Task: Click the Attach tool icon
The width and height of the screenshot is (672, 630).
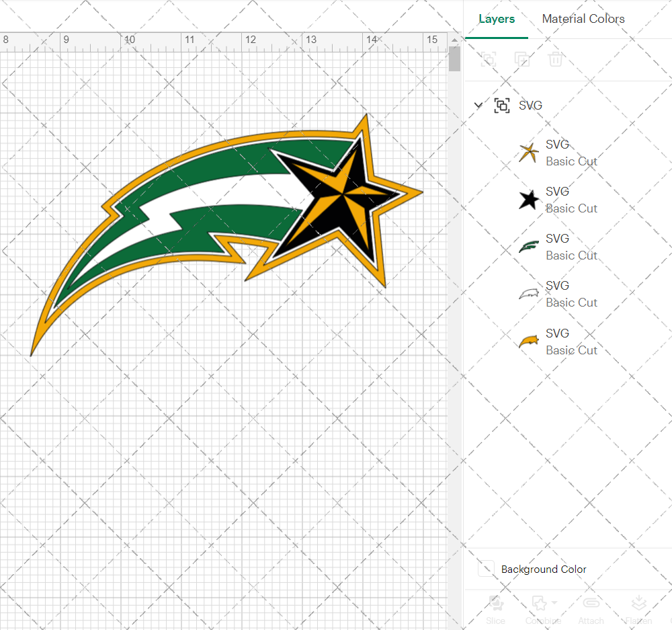Action: tap(591, 602)
